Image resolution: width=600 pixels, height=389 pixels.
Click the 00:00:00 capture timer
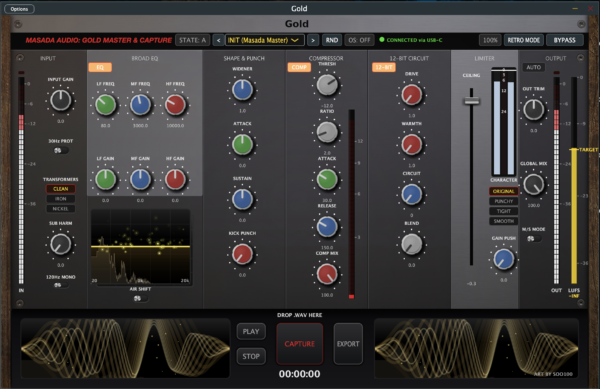click(x=300, y=374)
